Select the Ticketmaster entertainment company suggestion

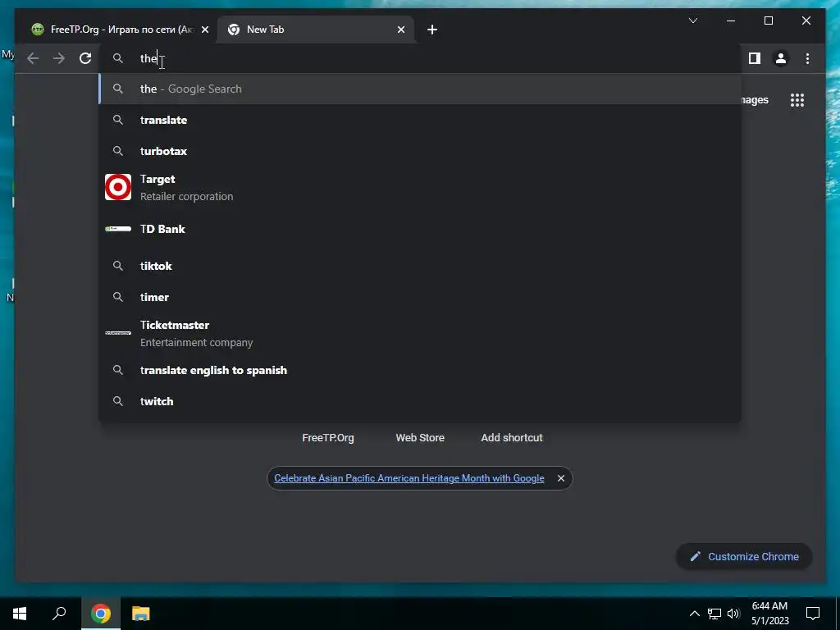coord(421,333)
